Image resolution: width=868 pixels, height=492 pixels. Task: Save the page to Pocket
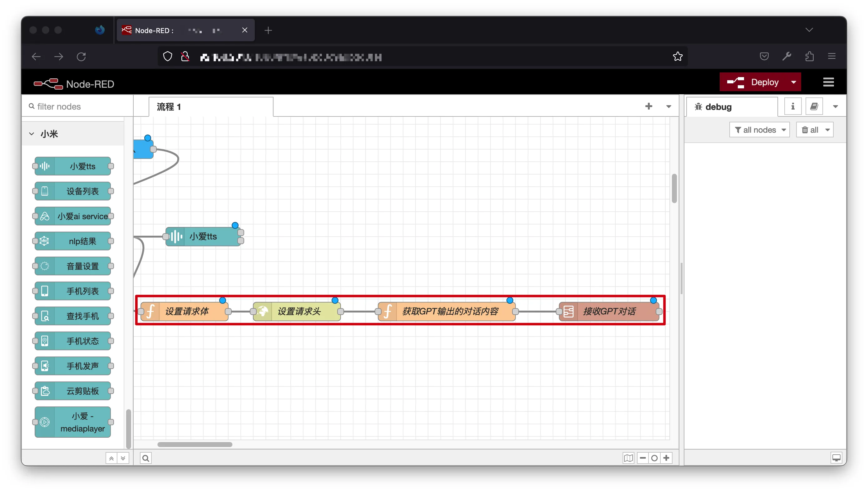764,57
